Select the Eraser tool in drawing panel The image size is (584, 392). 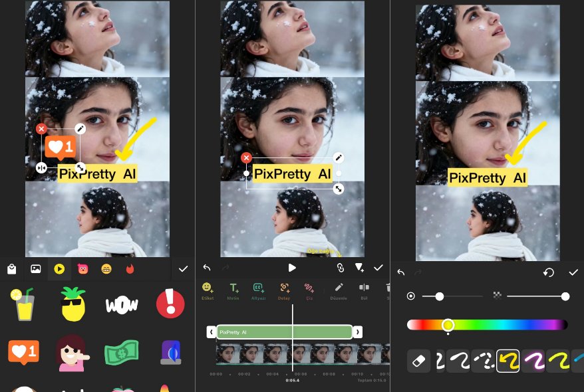[x=419, y=361]
